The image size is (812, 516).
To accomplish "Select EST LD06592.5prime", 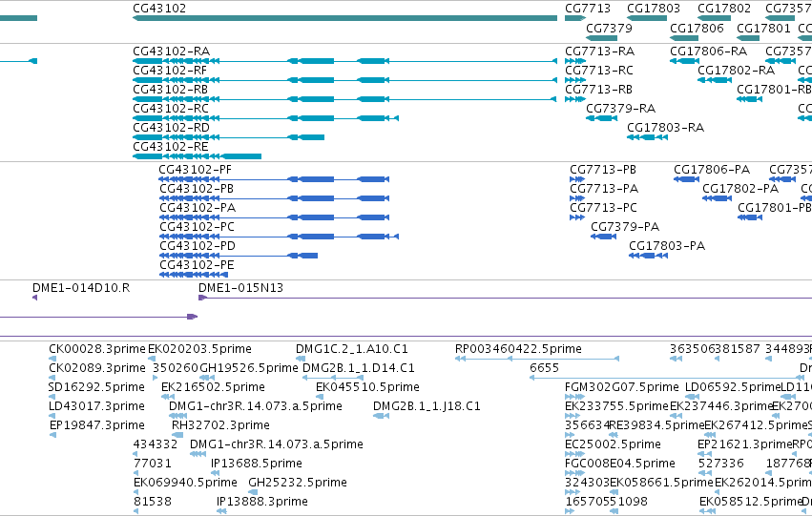I will coord(732,387).
